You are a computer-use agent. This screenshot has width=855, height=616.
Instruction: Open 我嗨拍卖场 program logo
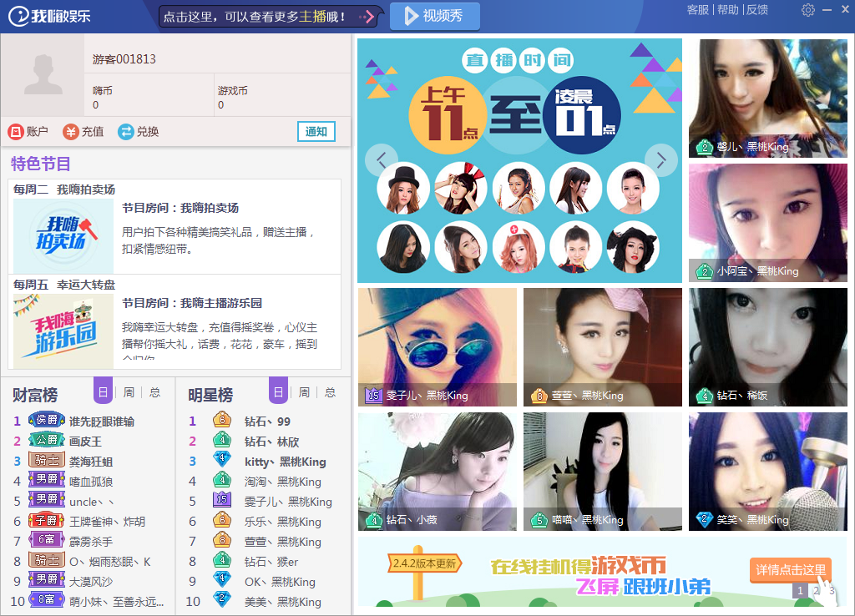click(63, 235)
